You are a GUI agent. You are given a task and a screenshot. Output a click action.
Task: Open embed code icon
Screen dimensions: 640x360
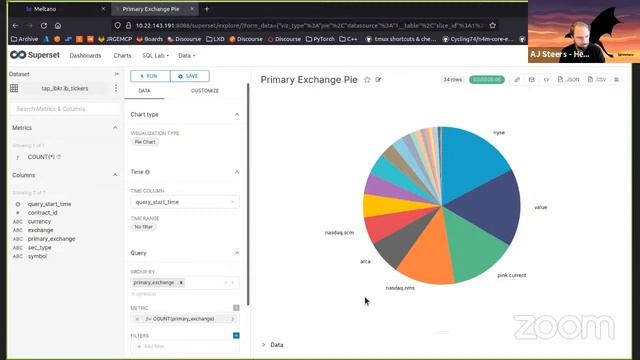pyautogui.click(x=546, y=80)
